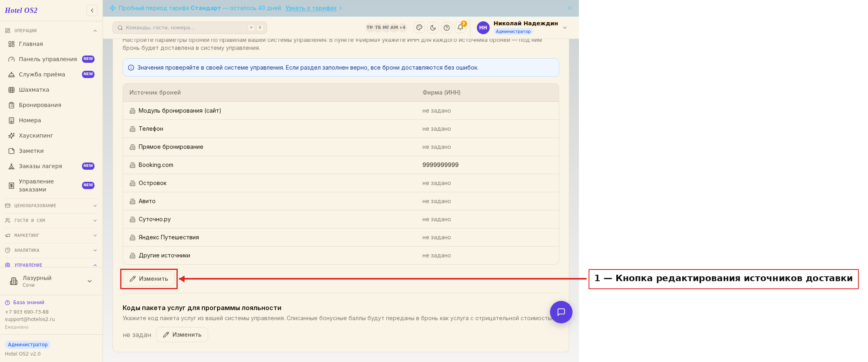Open the help question mark icon
Screen dimensions: 868x362
point(447,27)
